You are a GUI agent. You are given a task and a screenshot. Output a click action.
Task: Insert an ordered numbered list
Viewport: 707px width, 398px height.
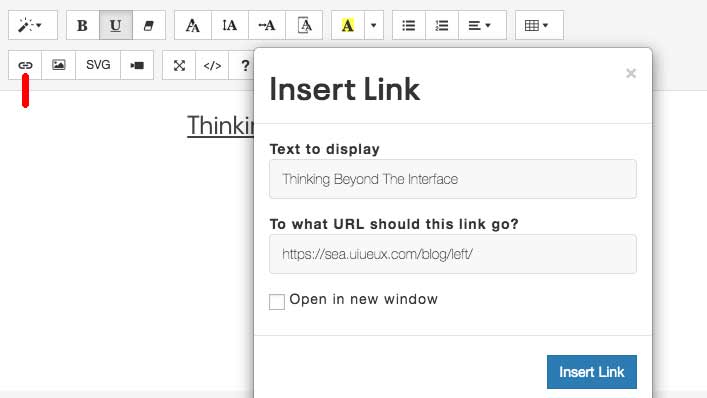click(x=442, y=25)
